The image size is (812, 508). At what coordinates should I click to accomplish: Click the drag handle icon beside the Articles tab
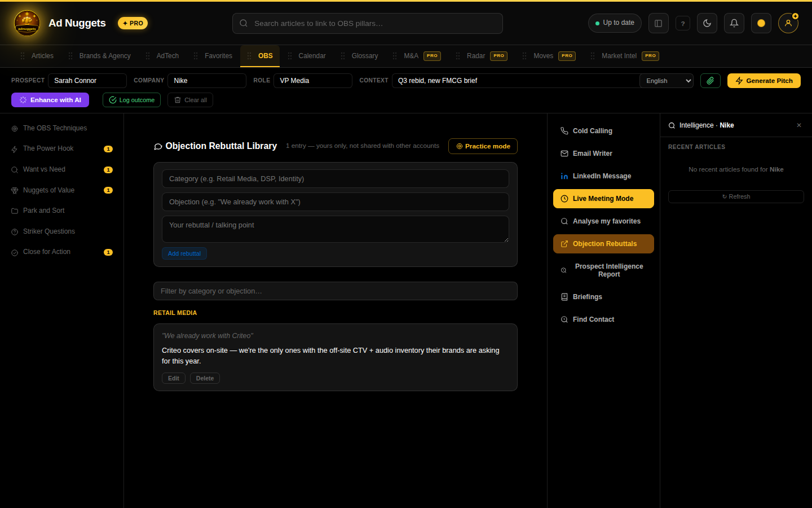(x=23, y=56)
